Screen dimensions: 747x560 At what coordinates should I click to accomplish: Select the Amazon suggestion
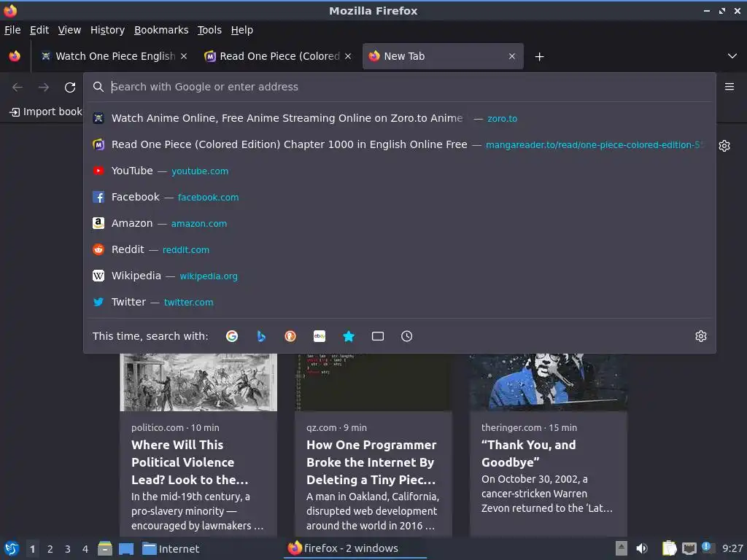point(399,223)
